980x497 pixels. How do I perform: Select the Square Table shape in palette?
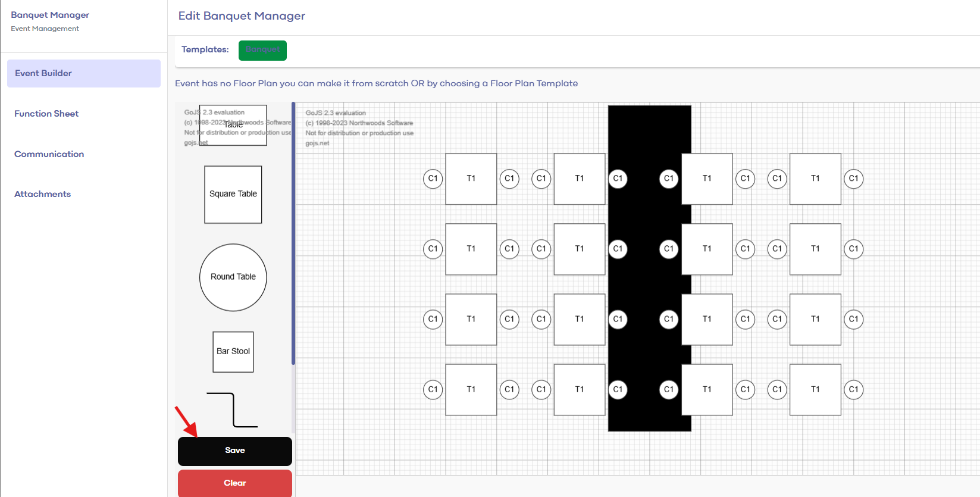tap(233, 194)
